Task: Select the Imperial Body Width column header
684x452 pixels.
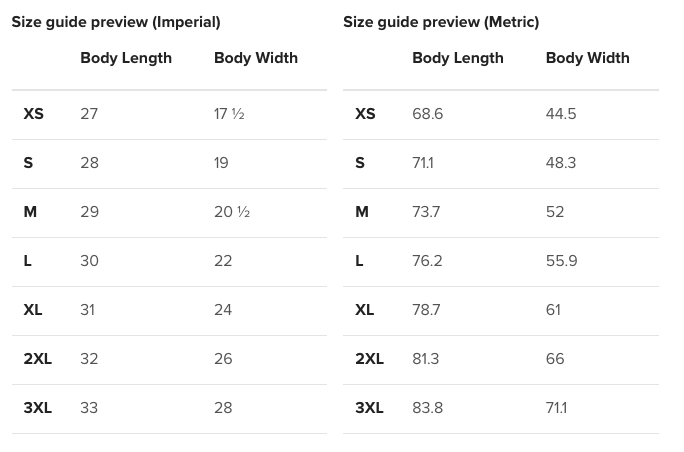Action: pos(256,58)
